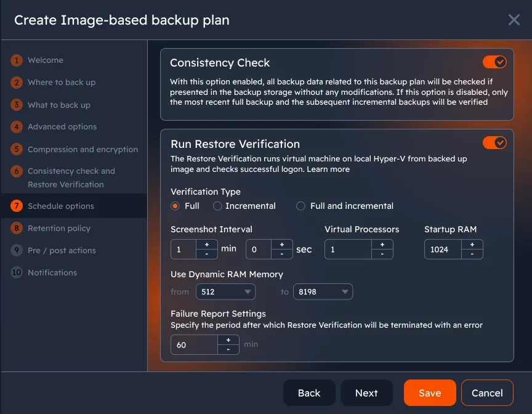Disable the Consistency Check toggle

(494, 62)
